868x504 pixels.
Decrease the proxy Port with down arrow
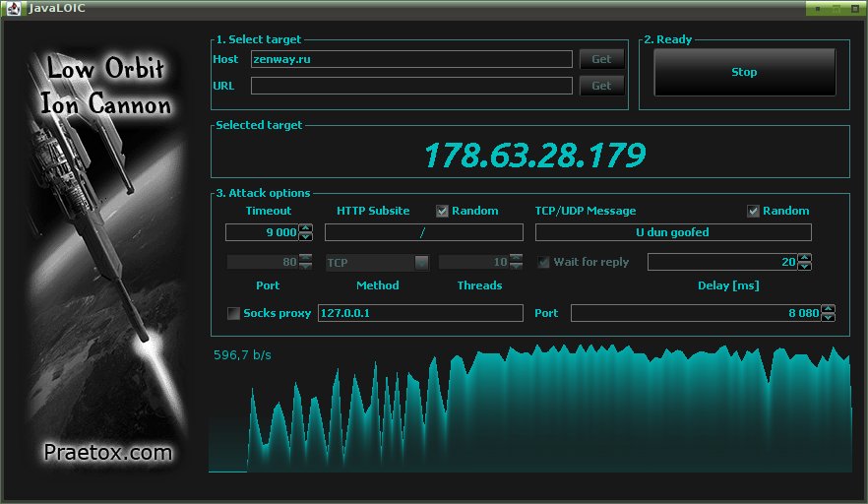pyautogui.click(x=829, y=317)
